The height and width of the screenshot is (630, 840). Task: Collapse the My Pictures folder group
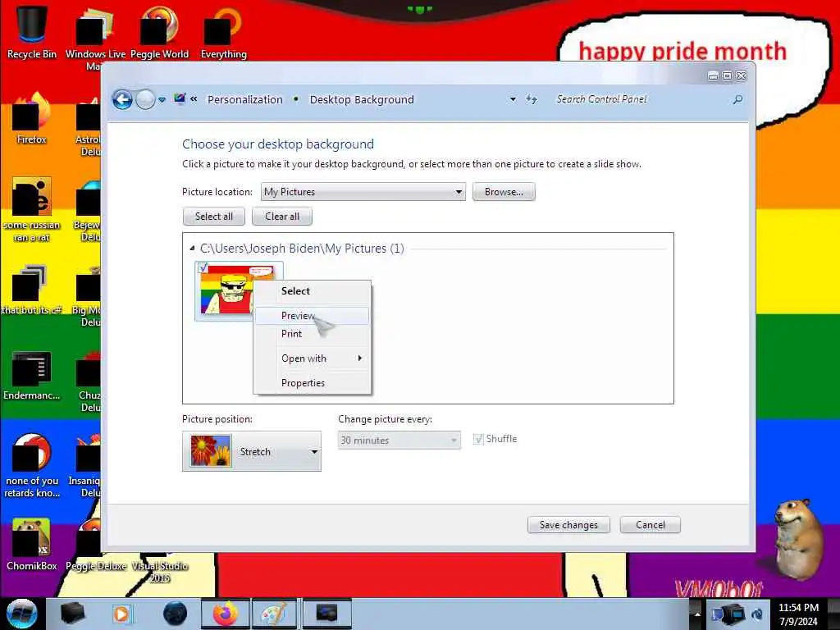click(192, 248)
